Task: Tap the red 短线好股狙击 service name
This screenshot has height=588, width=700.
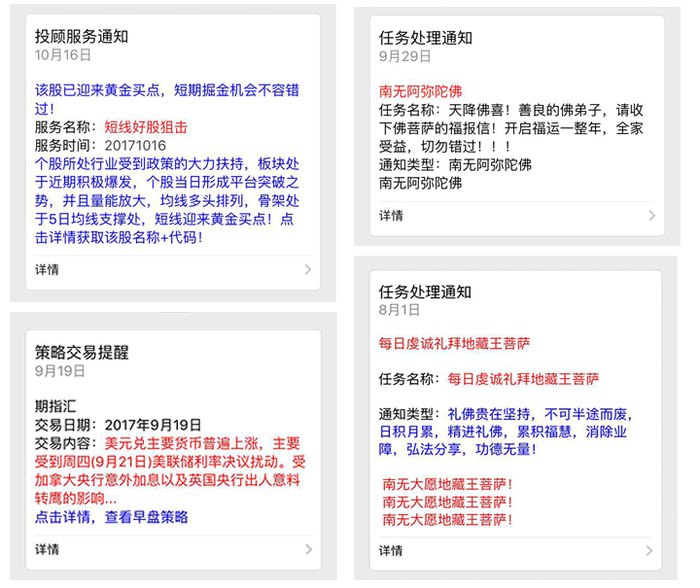Action: 146,127
